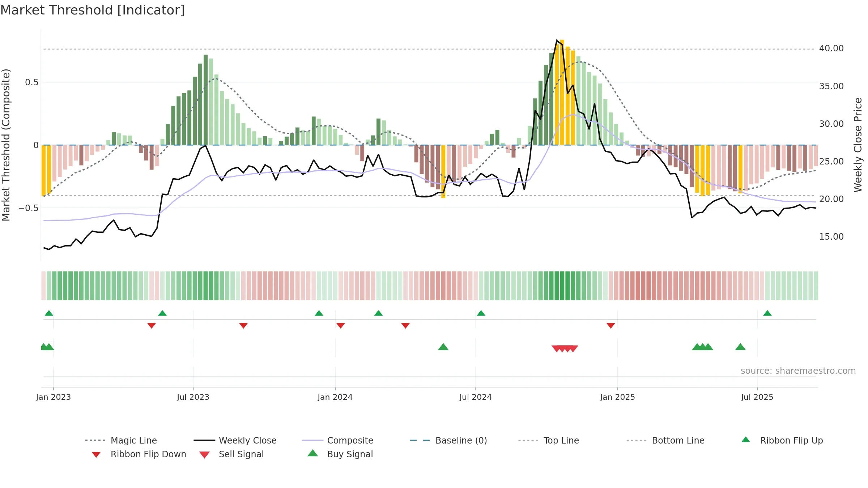
Task: Click the 35.00 price axis label
Action: tap(831, 86)
